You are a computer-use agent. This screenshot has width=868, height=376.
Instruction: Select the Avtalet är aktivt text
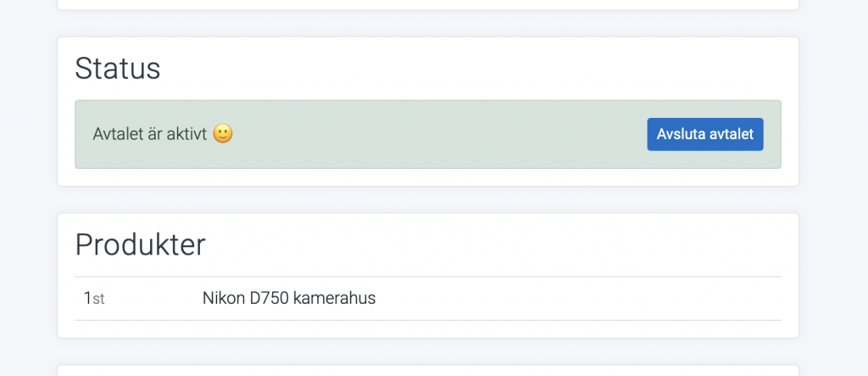[x=149, y=133]
